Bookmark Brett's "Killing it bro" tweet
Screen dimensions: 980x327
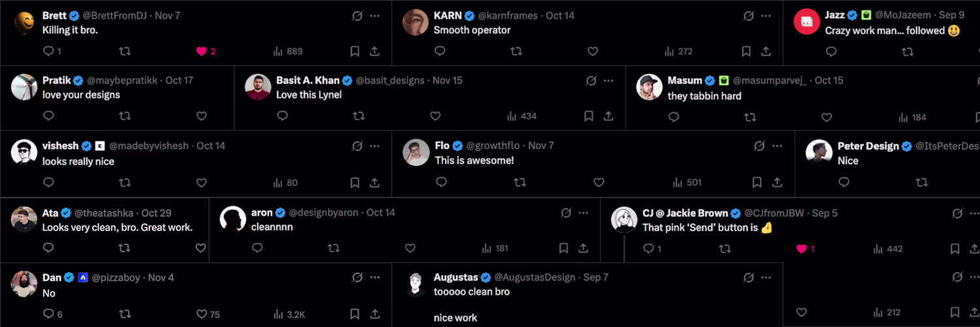click(355, 51)
